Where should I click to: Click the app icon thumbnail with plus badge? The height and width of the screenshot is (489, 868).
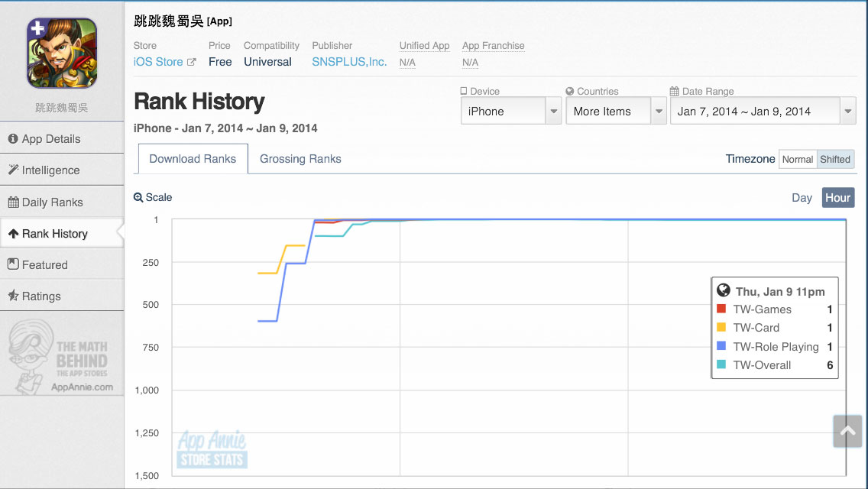tap(62, 53)
